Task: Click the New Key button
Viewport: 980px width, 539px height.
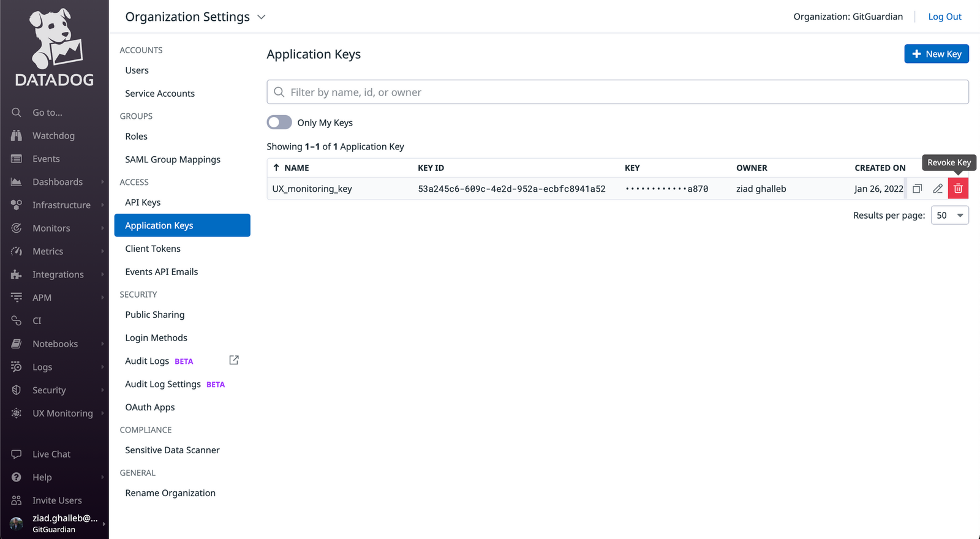Action: point(937,54)
